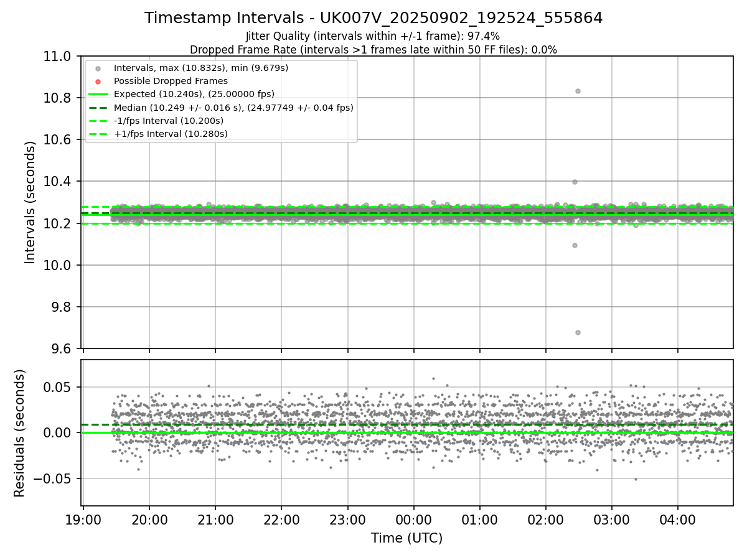Click the '10.0' y-axis tick label
The width and height of the screenshot is (747, 560).
click(57, 265)
